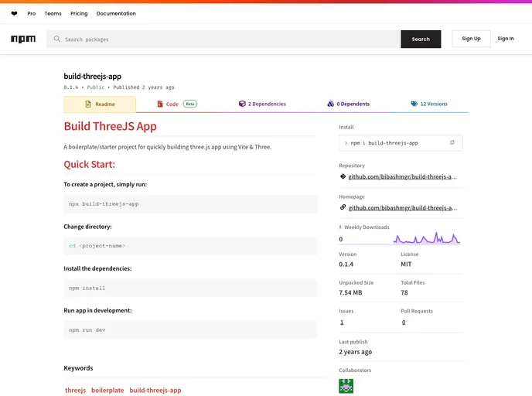Click the threejs keyword

75,391
